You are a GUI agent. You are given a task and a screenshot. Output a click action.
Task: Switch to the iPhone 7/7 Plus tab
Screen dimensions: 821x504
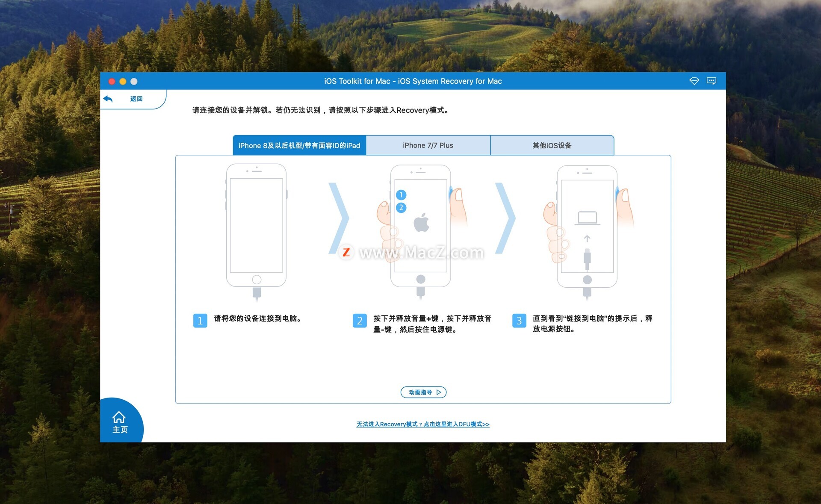click(x=428, y=145)
